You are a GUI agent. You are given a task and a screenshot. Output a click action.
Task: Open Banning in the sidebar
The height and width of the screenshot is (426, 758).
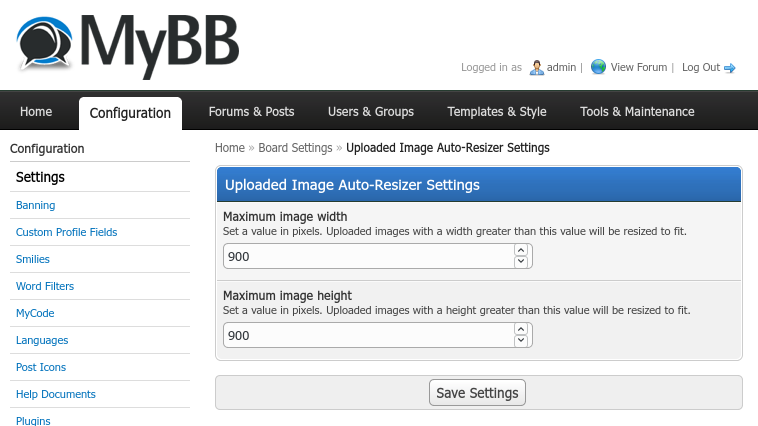tap(36, 205)
